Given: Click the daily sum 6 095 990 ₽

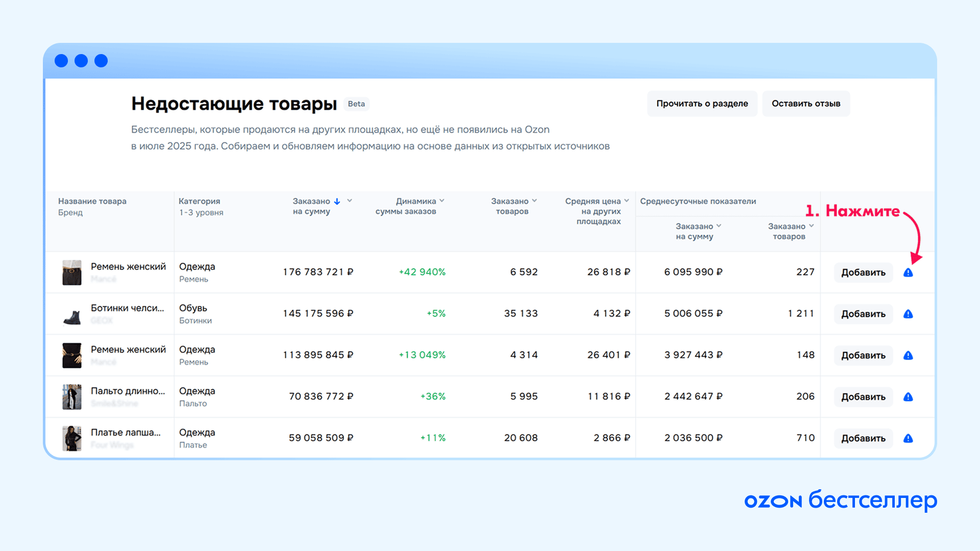Looking at the screenshot, I should click(694, 272).
